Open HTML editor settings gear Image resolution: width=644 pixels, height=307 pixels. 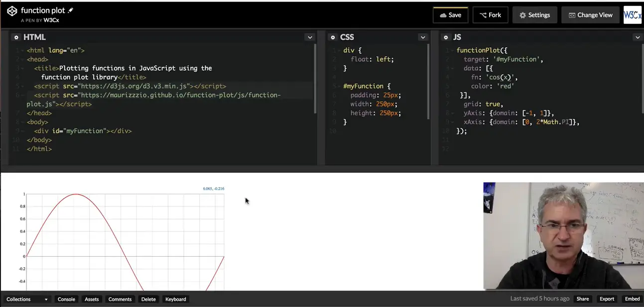(16, 37)
